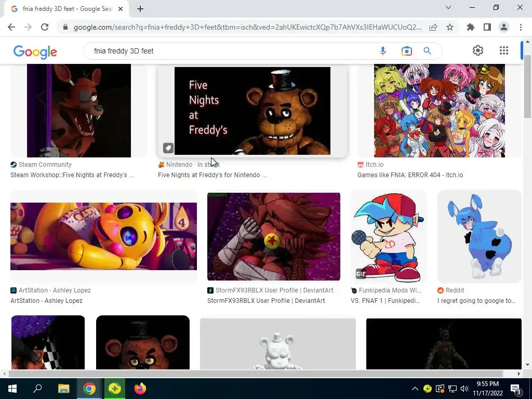Open the Windows Start menu
Screen dimensions: 532x399
pos(12,389)
